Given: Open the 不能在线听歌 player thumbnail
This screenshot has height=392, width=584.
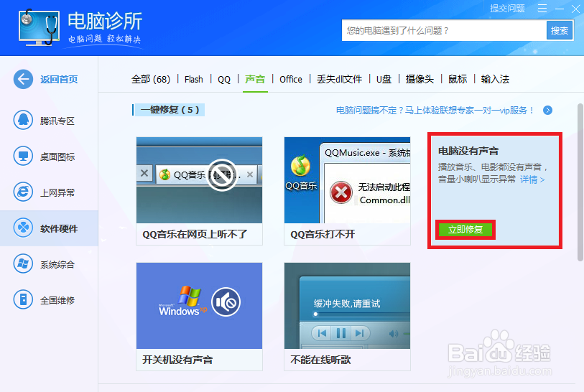Looking at the screenshot, I should 347,306.
